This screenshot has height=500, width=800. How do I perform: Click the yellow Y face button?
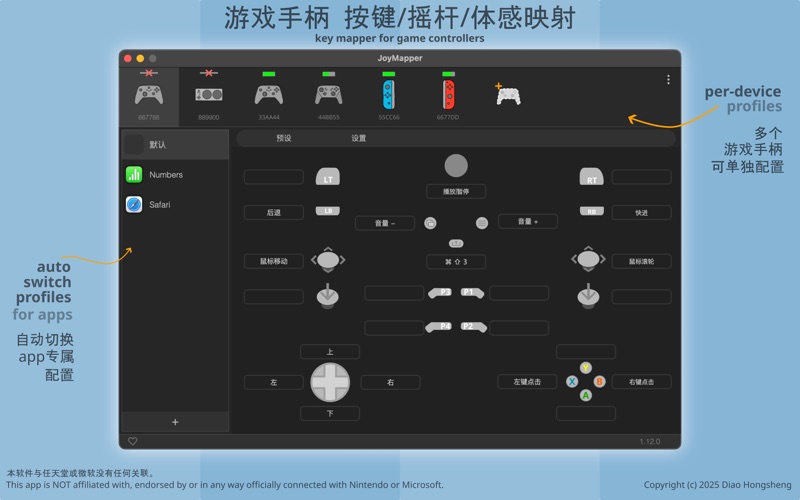(586, 367)
